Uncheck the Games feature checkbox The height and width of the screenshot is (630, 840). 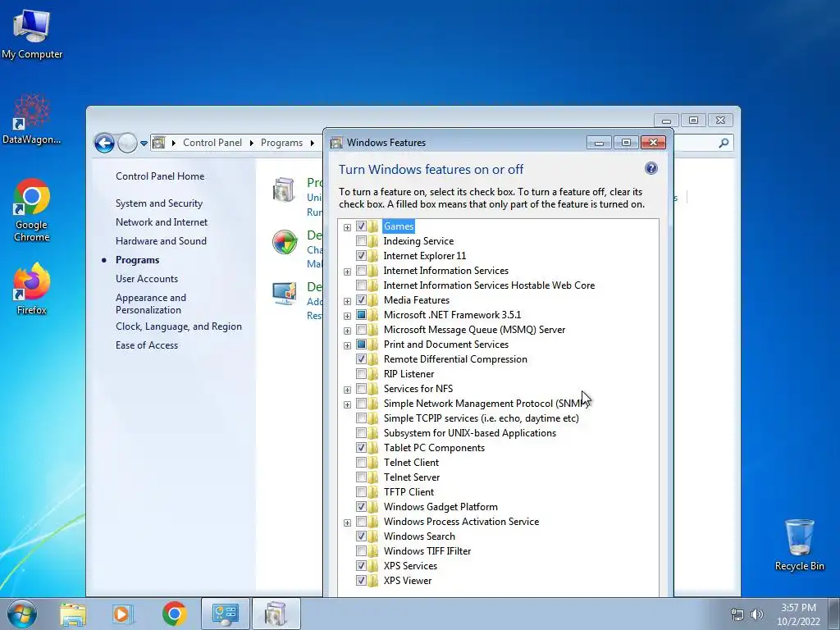click(361, 226)
